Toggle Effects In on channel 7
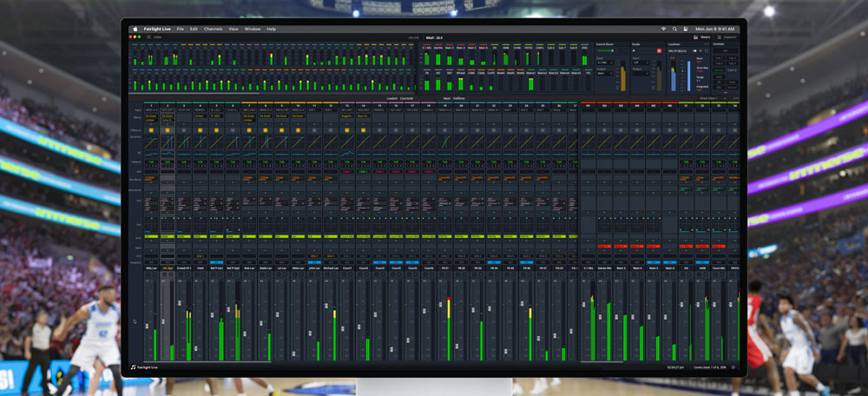 coord(248,130)
